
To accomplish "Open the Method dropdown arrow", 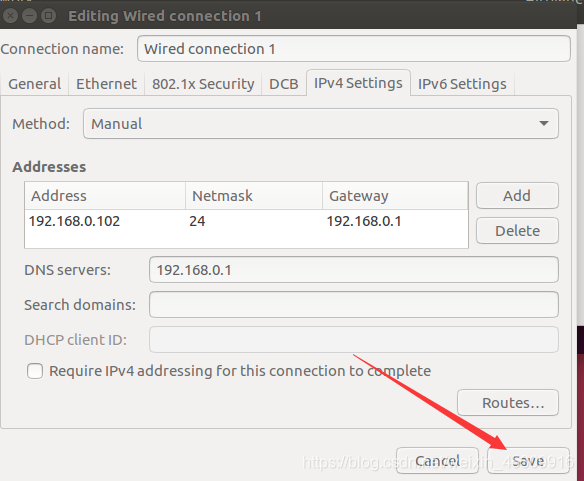I will [x=544, y=123].
